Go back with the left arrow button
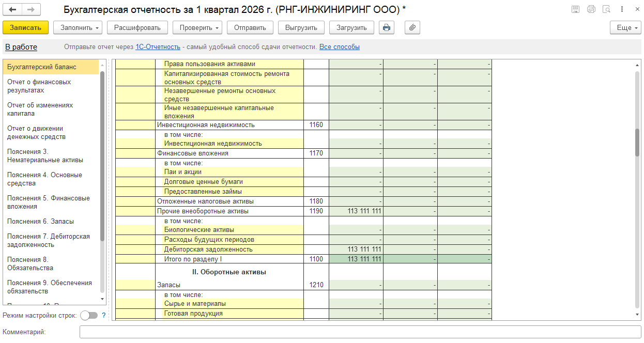 coord(13,9)
